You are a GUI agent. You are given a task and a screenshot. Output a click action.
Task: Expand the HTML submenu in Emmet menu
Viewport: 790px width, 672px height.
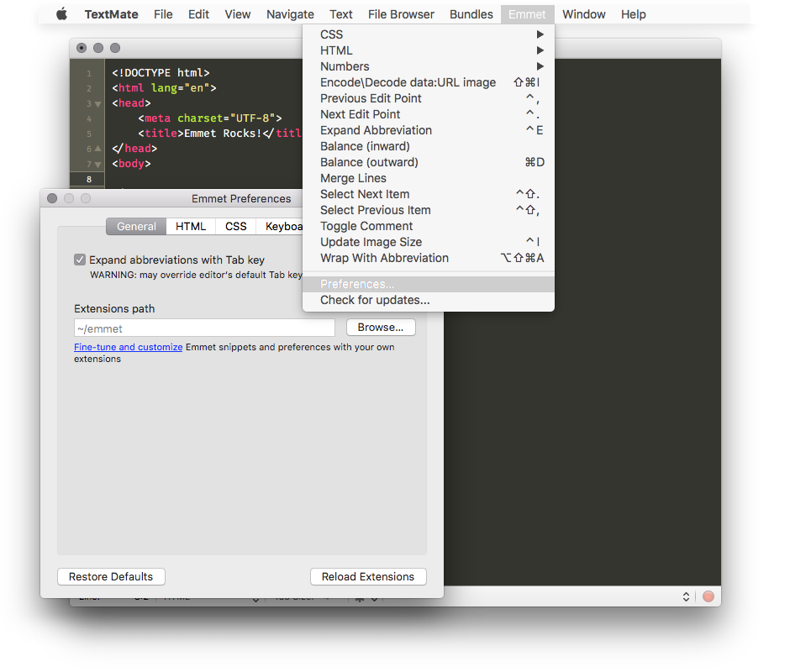429,50
